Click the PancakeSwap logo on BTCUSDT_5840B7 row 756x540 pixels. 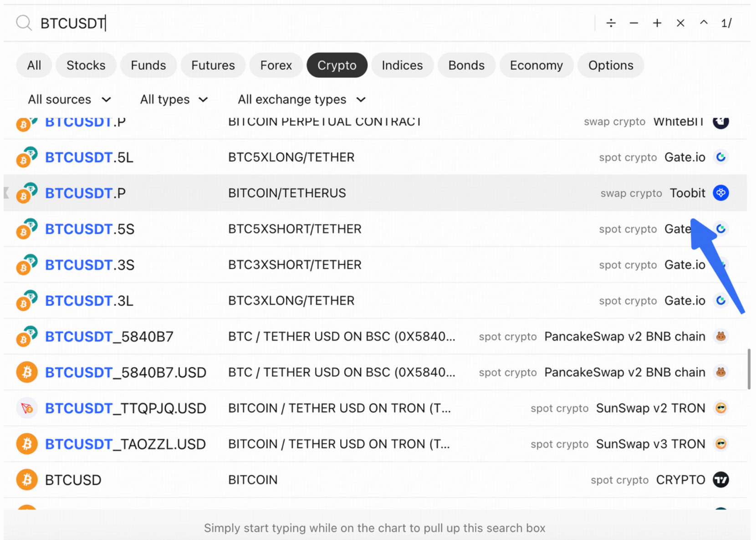point(720,336)
